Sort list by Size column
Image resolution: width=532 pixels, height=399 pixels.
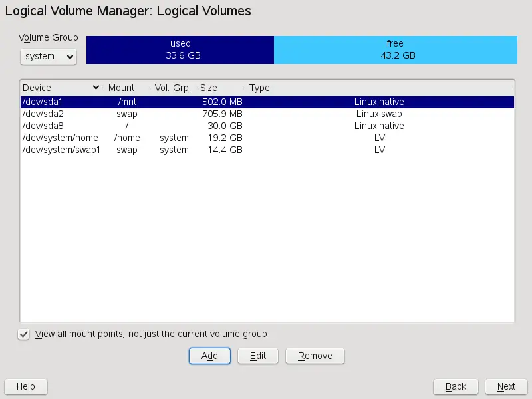(209, 88)
